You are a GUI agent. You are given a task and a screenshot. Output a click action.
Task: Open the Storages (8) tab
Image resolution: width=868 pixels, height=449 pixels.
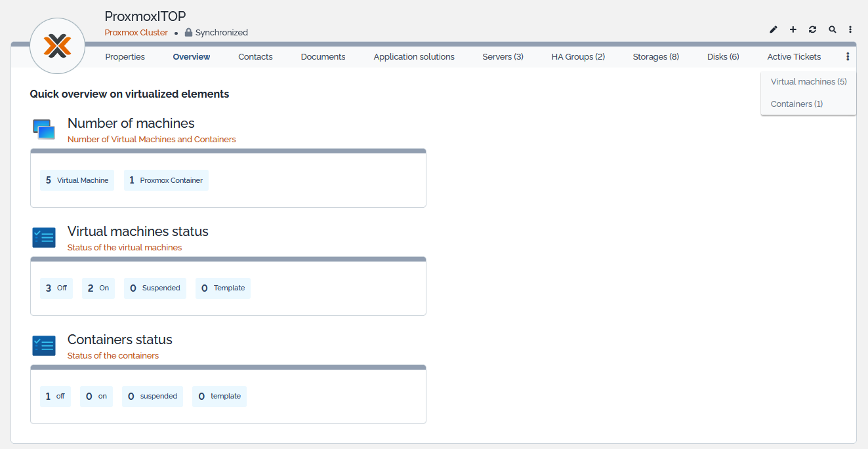(x=655, y=57)
